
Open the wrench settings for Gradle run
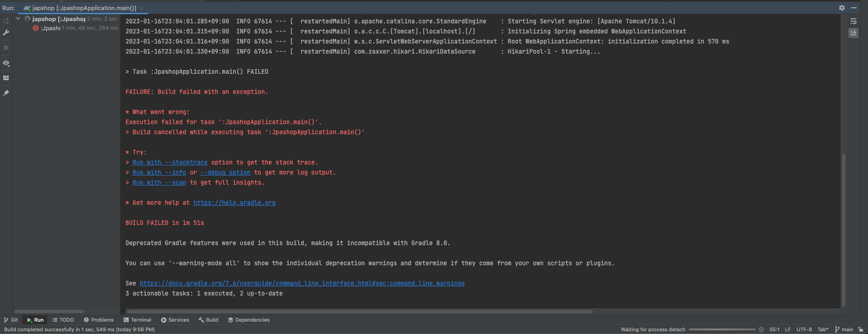coord(6,33)
